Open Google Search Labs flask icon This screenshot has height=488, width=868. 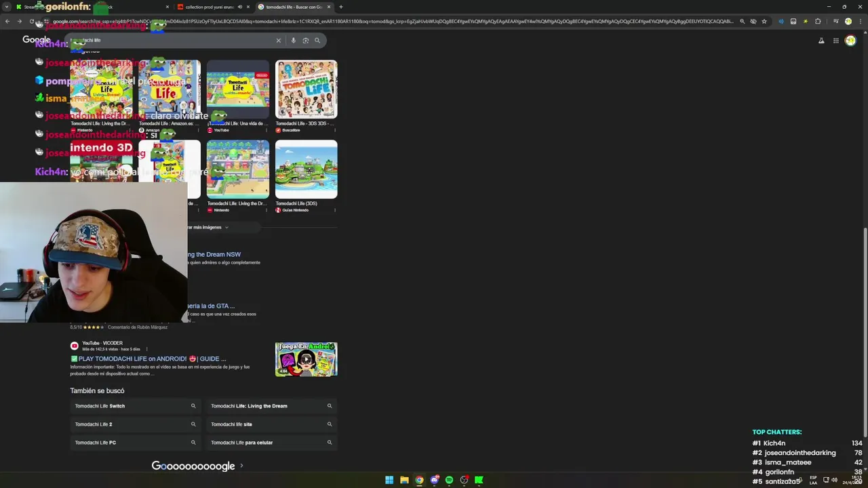coord(821,41)
